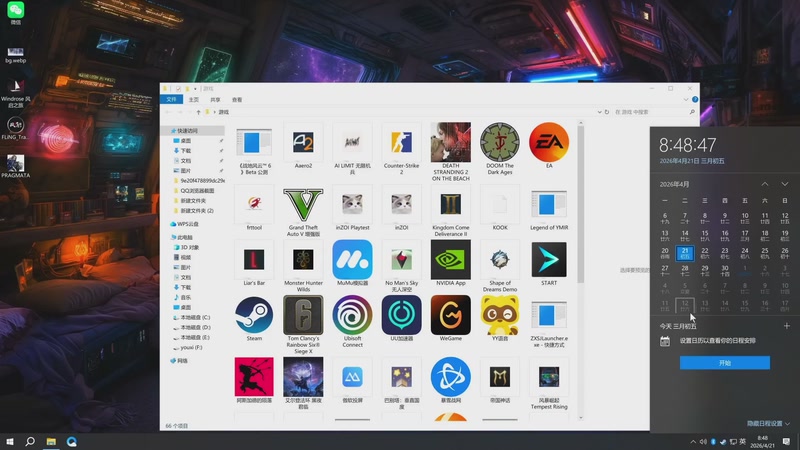Open Kingdom Come Deliverance II shortcut

click(451, 211)
